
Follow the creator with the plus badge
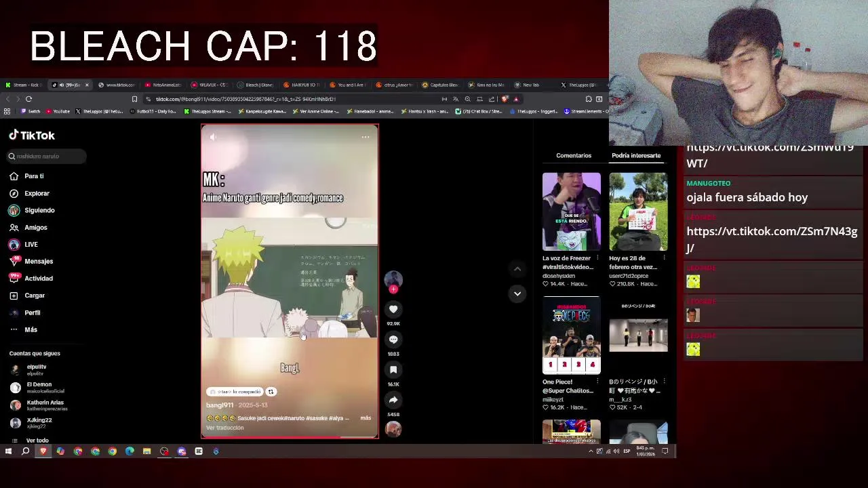(x=393, y=289)
